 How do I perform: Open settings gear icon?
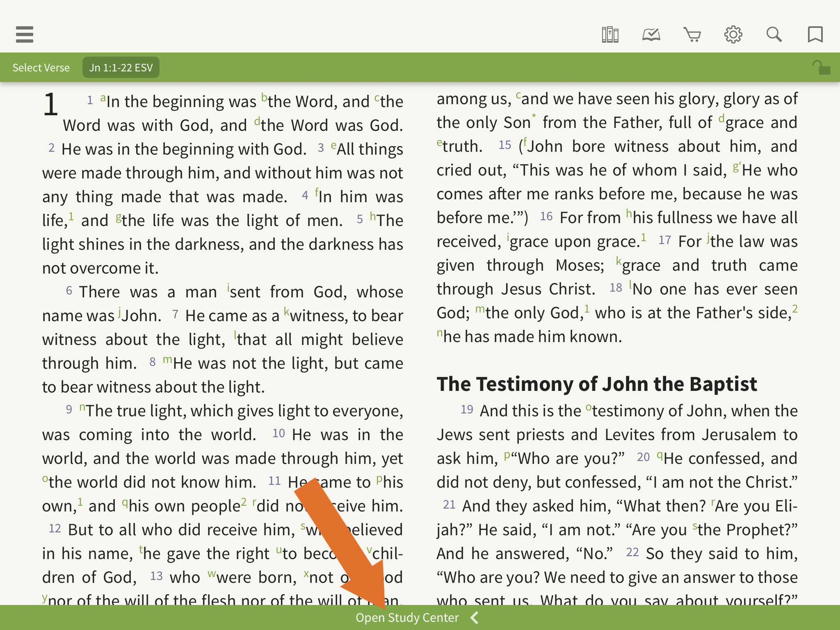[x=733, y=34]
